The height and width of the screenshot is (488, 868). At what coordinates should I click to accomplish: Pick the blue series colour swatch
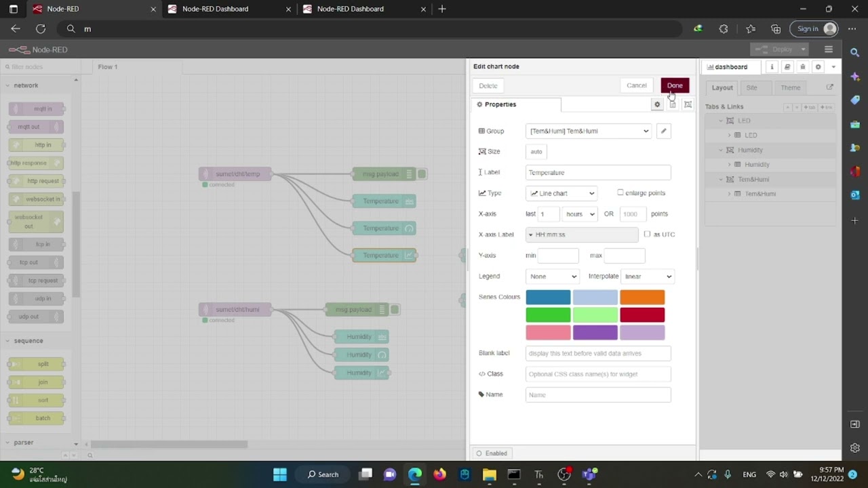coord(548,297)
